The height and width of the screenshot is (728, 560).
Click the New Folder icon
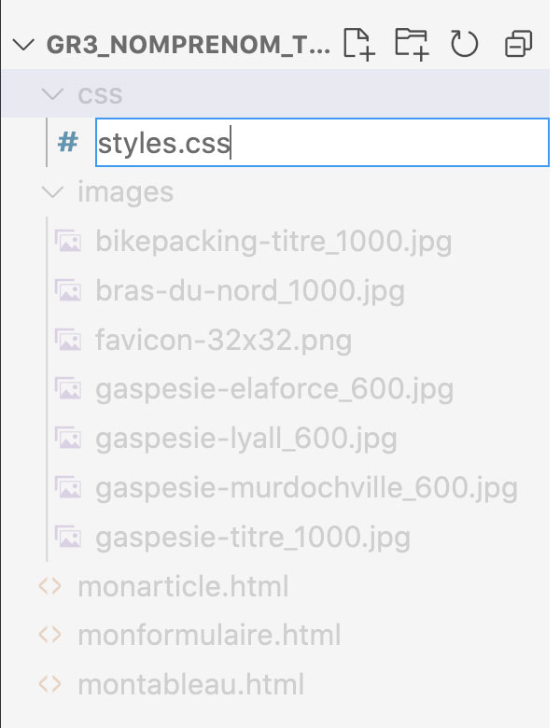(411, 44)
